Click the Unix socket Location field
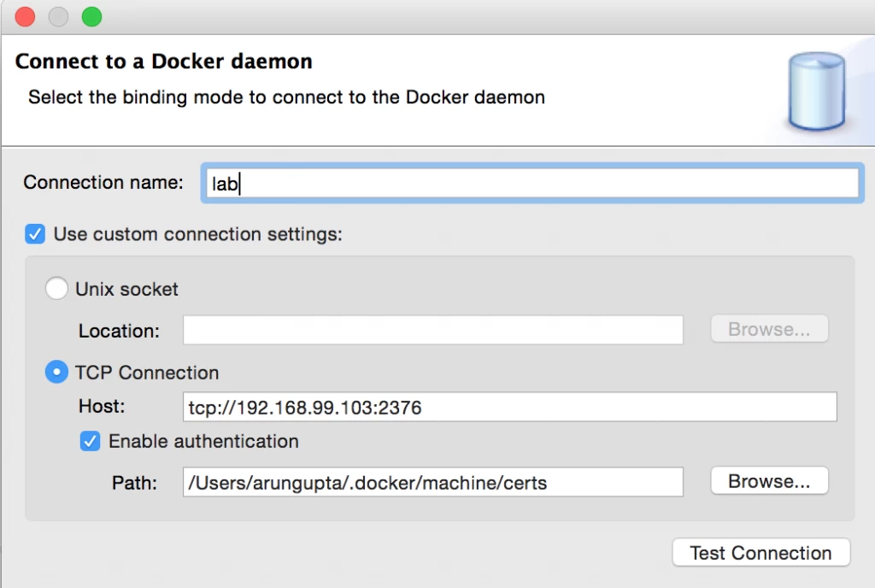The height and width of the screenshot is (588, 875). click(x=433, y=330)
